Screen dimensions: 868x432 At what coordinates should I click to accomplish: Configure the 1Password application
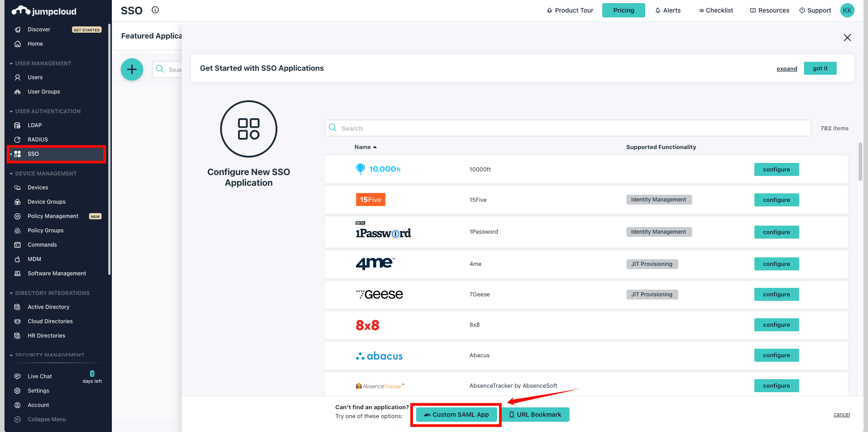tap(776, 232)
